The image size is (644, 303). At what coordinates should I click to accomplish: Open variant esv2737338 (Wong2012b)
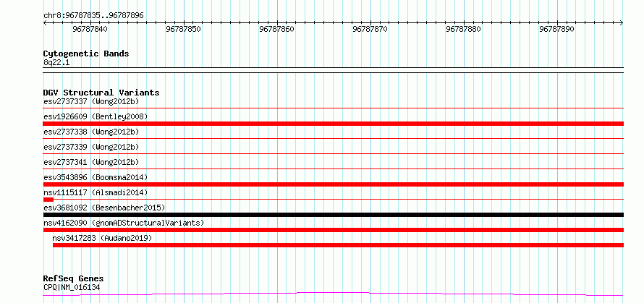(x=91, y=132)
